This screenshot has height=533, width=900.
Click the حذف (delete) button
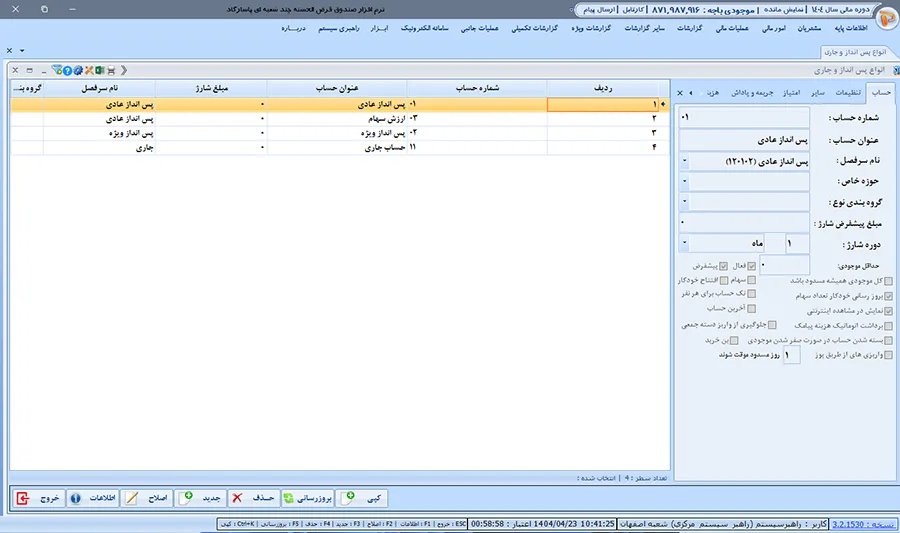[x=253, y=498]
